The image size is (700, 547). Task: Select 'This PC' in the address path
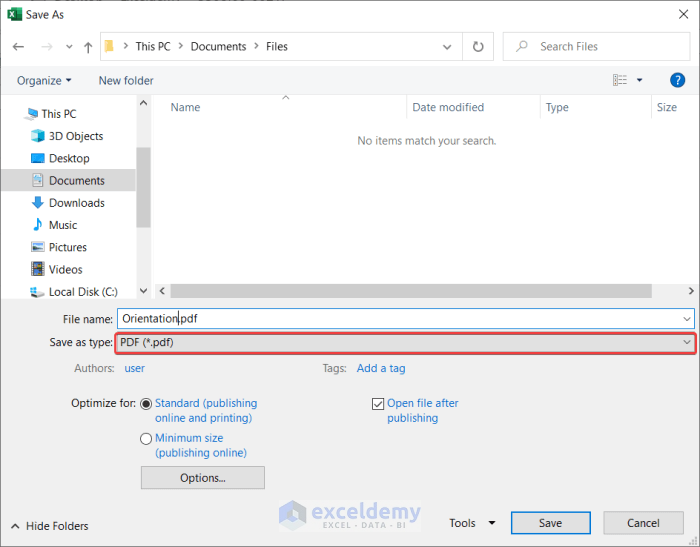(153, 46)
